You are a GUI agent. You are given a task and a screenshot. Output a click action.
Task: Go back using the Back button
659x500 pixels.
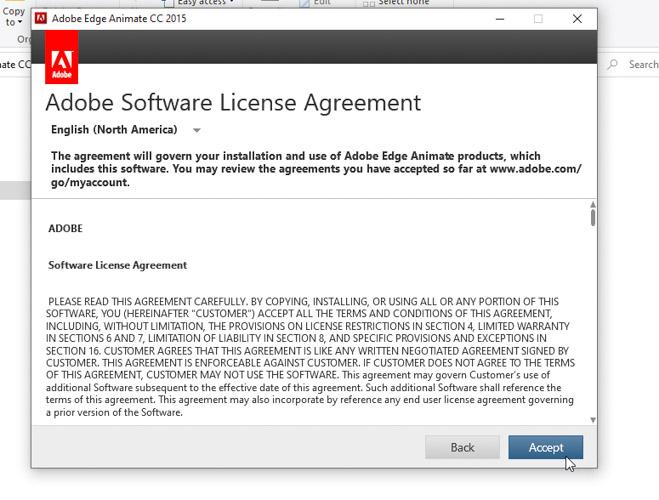tap(462, 447)
